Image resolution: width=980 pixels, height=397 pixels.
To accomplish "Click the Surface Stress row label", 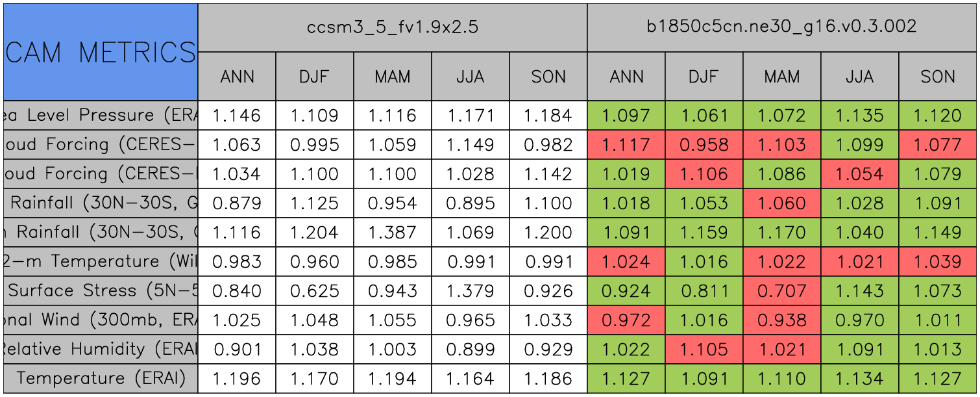I will coord(100,291).
